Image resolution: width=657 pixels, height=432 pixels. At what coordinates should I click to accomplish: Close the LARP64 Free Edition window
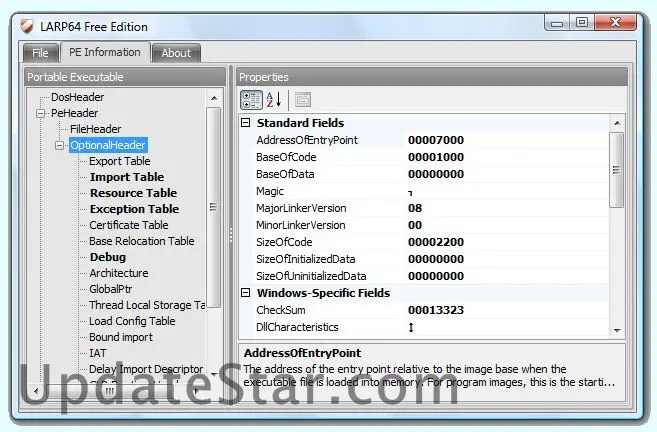point(615,23)
